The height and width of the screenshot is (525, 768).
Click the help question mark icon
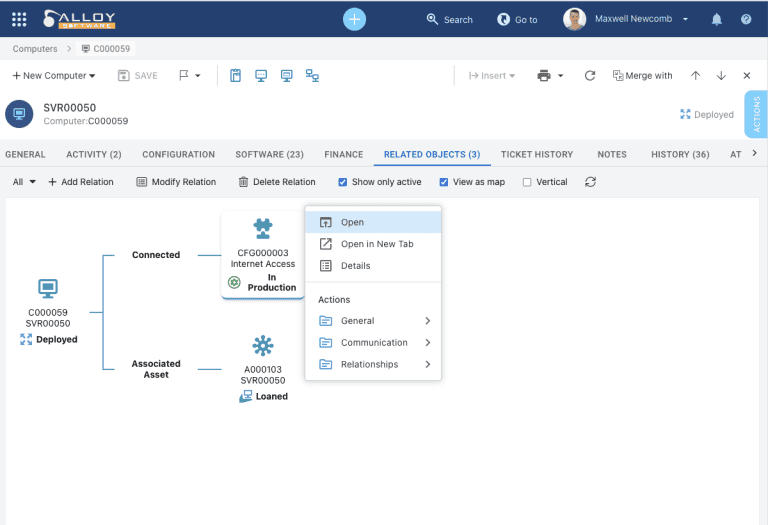click(x=746, y=19)
